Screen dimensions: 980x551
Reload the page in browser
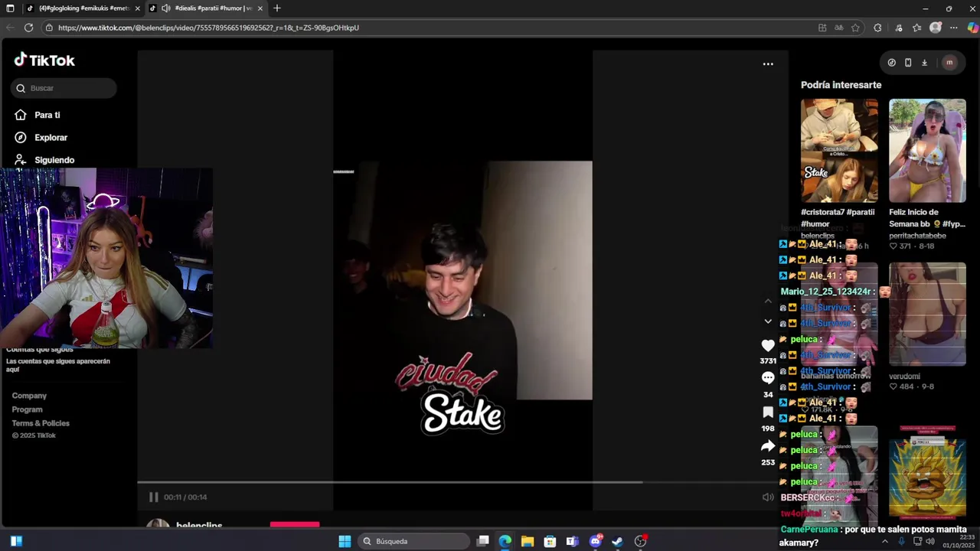click(x=28, y=28)
